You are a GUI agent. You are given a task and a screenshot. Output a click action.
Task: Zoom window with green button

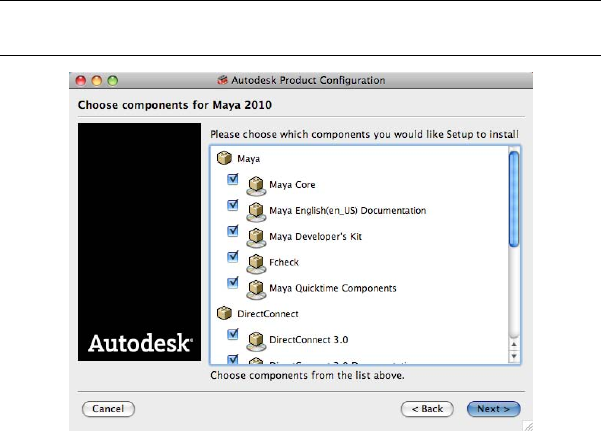[113, 81]
